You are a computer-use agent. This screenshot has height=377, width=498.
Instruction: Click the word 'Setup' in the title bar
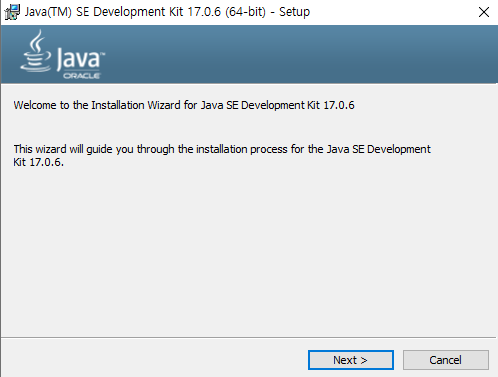coord(294,12)
